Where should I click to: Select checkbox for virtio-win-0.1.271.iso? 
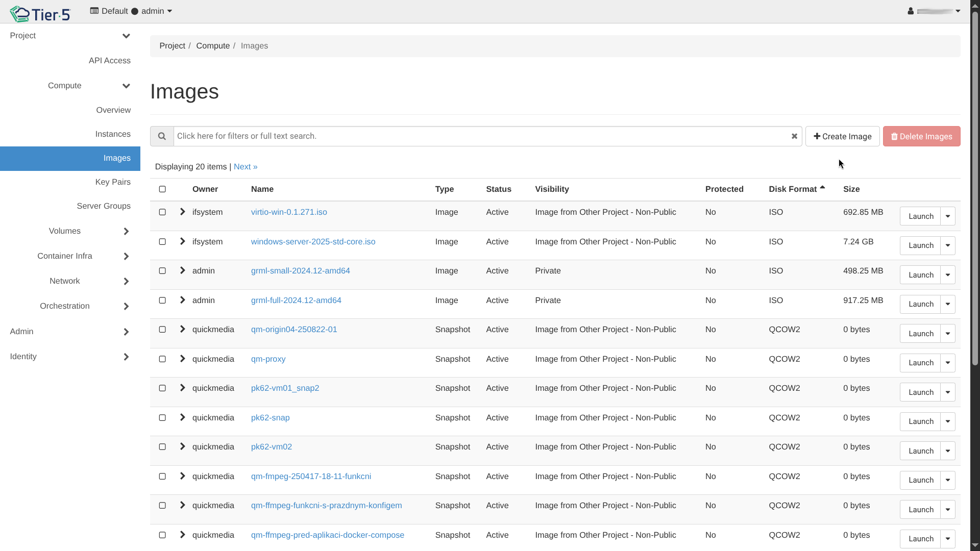pos(162,212)
